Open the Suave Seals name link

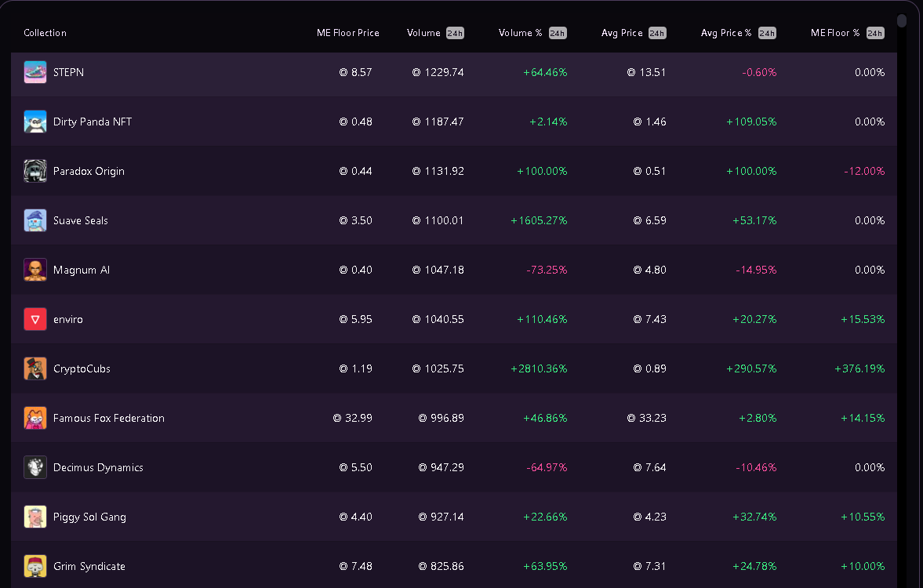click(x=81, y=221)
